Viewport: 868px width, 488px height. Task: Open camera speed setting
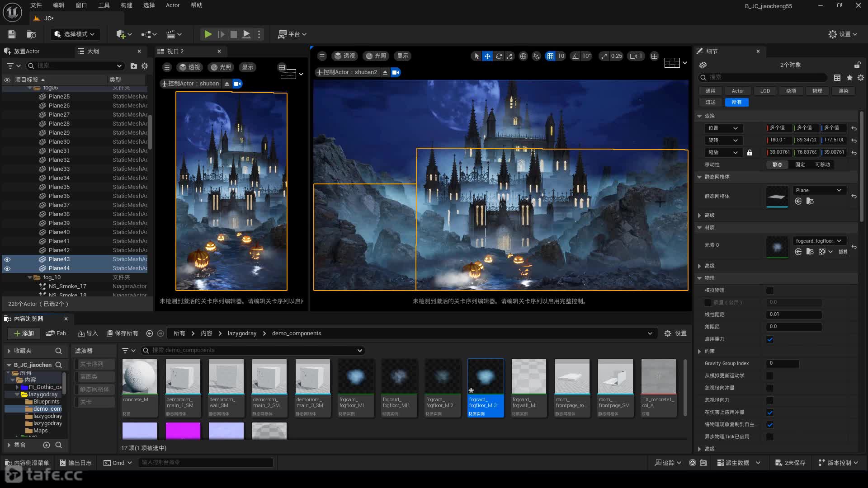pyautogui.click(x=636, y=56)
